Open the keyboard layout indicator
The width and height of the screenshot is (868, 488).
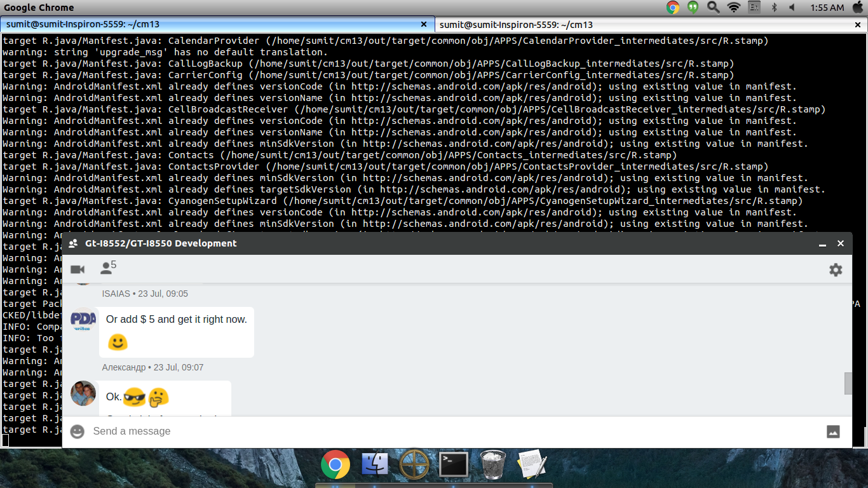pyautogui.click(x=754, y=8)
